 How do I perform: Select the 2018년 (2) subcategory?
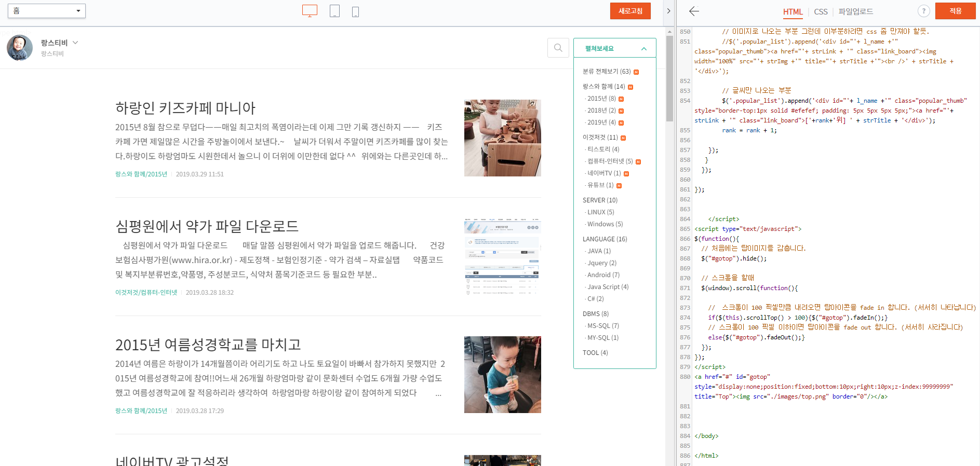(601, 111)
